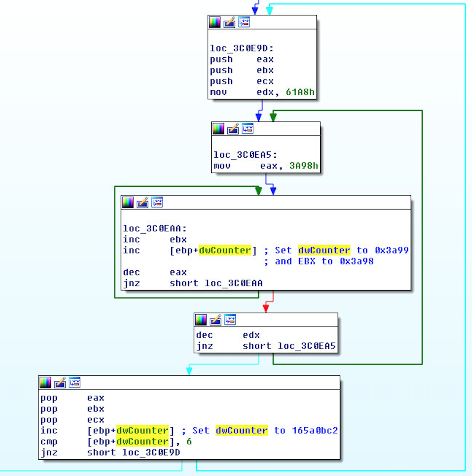The width and height of the screenshot is (472, 476).
Task: Click the color icon of the loc_3C0E9D node
Action: 215,22
